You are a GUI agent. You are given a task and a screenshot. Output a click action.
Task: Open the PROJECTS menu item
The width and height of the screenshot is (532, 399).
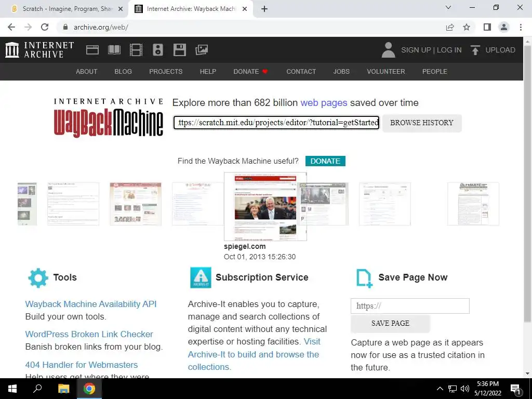point(166,72)
